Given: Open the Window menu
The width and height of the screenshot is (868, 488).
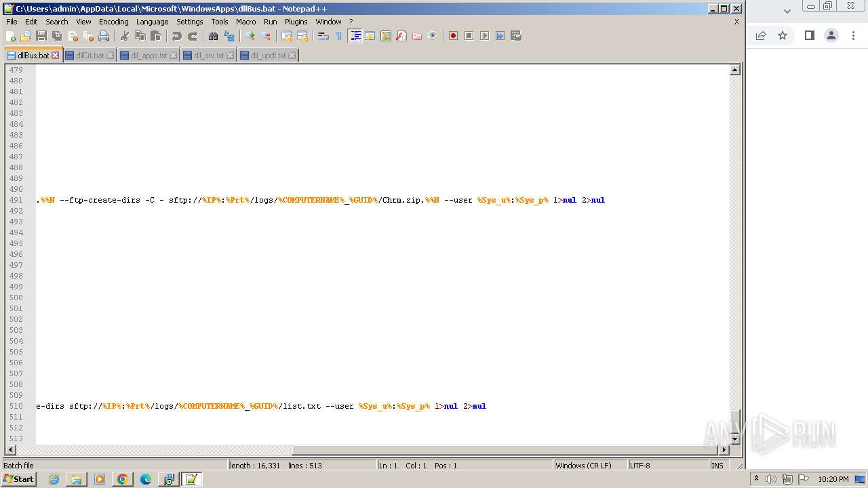Looking at the screenshot, I should tap(328, 22).
